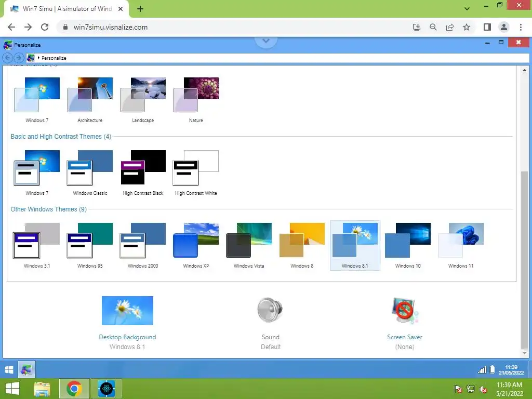The height and width of the screenshot is (399, 532).
Task: Click host muted volume tray icon
Action: point(483,389)
